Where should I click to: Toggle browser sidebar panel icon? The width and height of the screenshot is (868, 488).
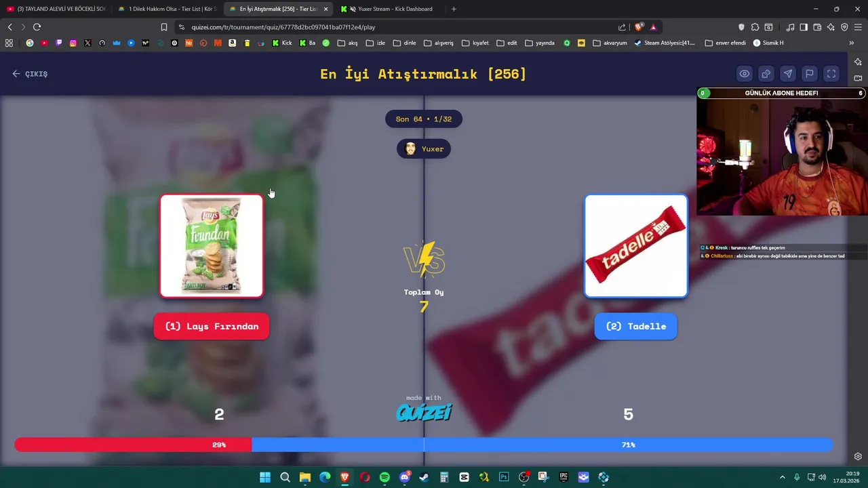(x=804, y=27)
